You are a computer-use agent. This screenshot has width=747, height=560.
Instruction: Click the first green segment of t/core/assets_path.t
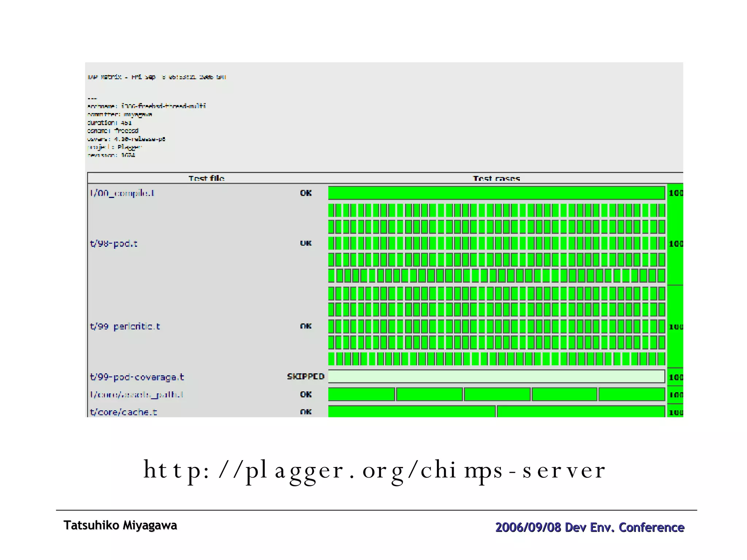361,394
